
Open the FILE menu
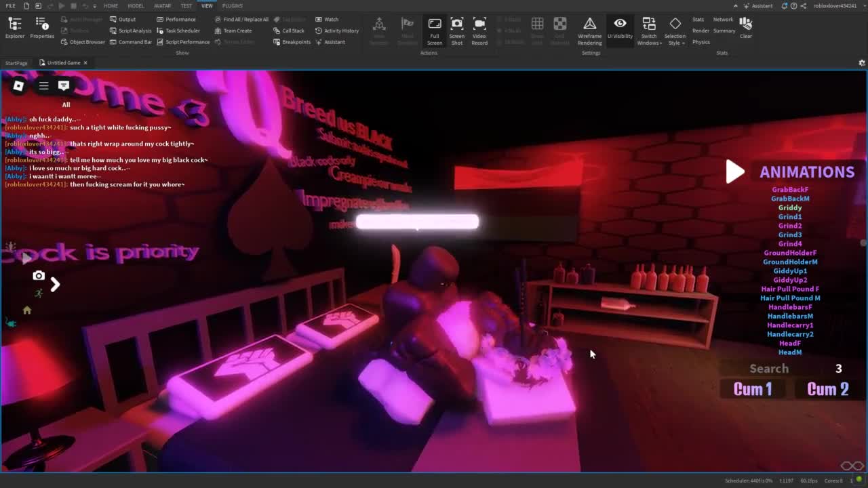[x=11, y=5]
